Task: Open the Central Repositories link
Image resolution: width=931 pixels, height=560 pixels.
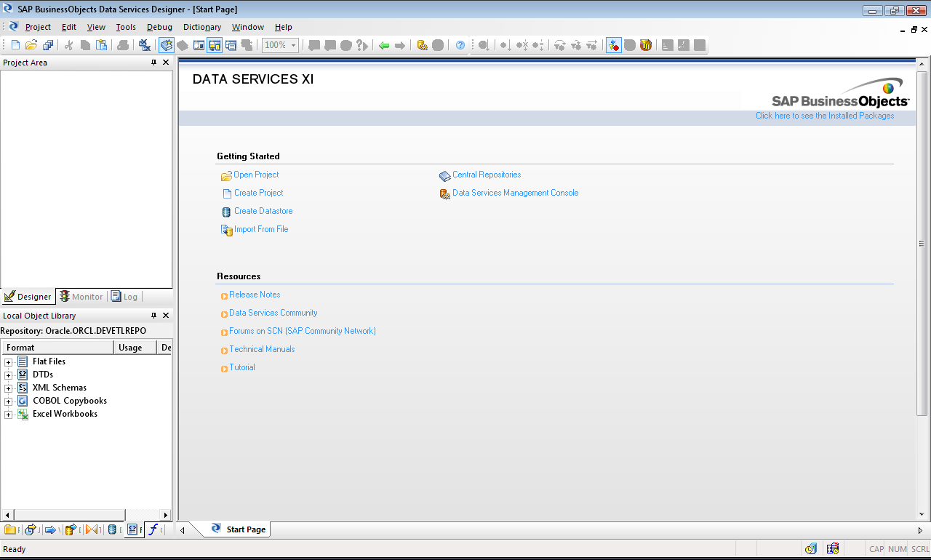Action: point(487,175)
